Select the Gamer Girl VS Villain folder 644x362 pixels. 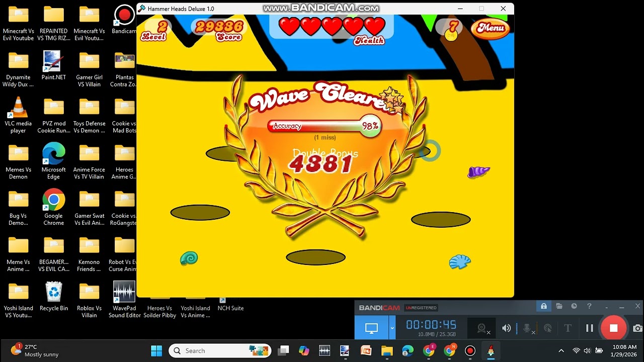89,69
